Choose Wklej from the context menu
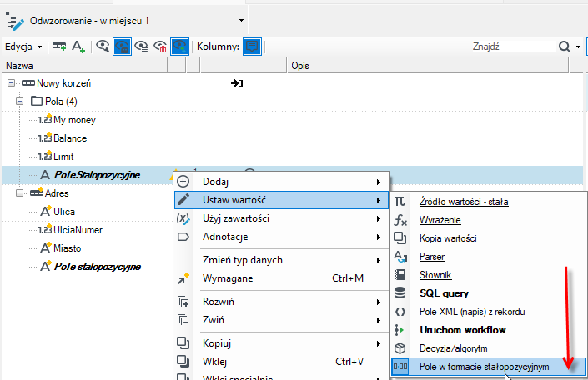This screenshot has height=380, width=588. pyautogui.click(x=282, y=362)
